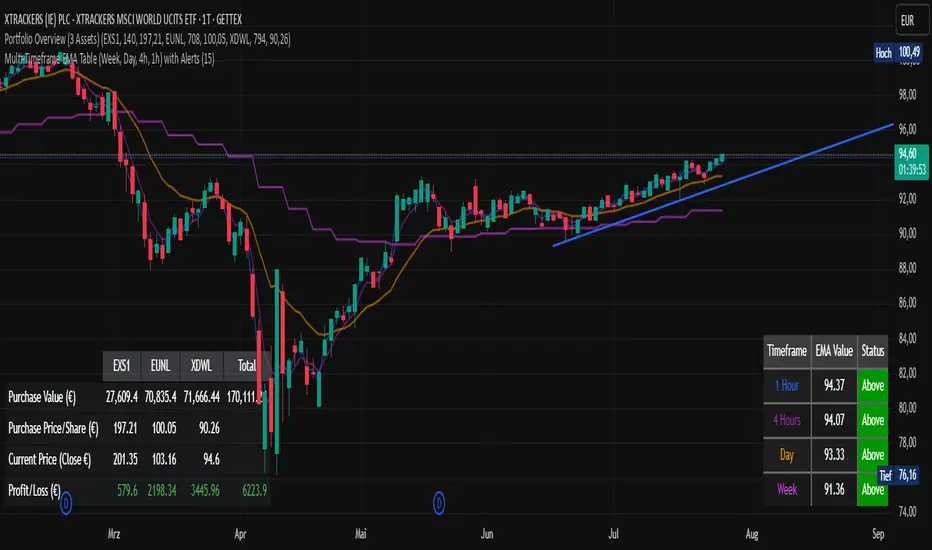Click the 96,00 price axis label

[907, 129]
